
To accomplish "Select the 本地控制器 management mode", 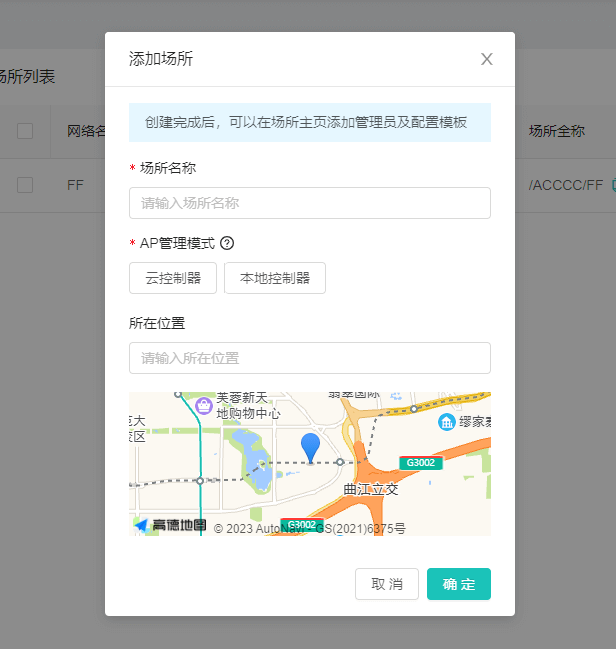I will [x=275, y=278].
